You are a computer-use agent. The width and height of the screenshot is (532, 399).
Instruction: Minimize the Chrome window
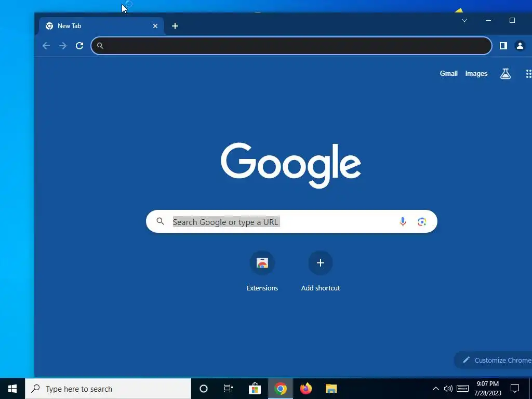[x=488, y=20]
